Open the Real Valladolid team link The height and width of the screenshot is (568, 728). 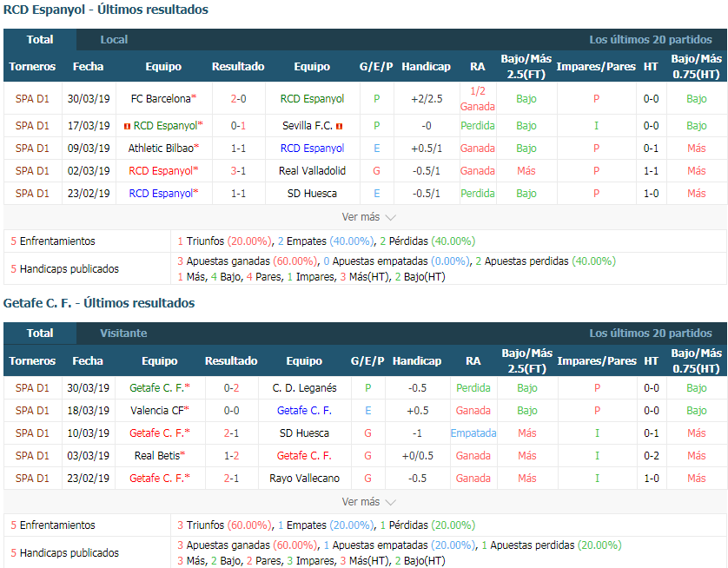[312, 171]
